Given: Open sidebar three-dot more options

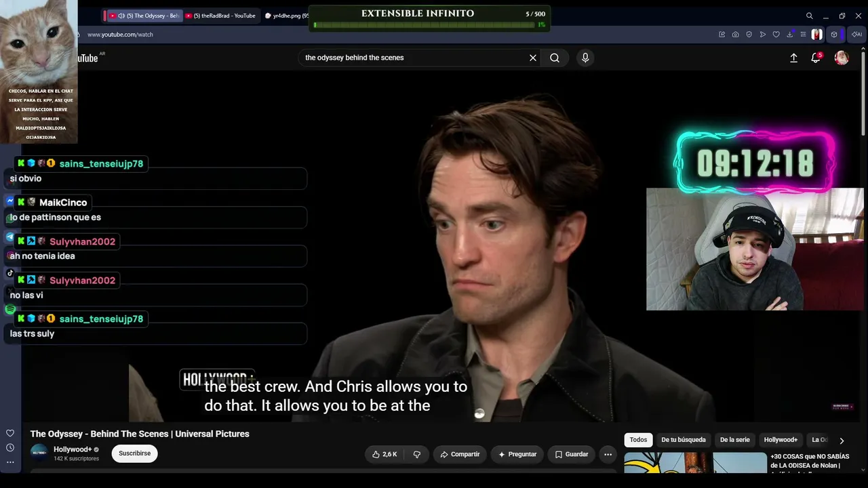Looking at the screenshot, I should coord(10,462).
